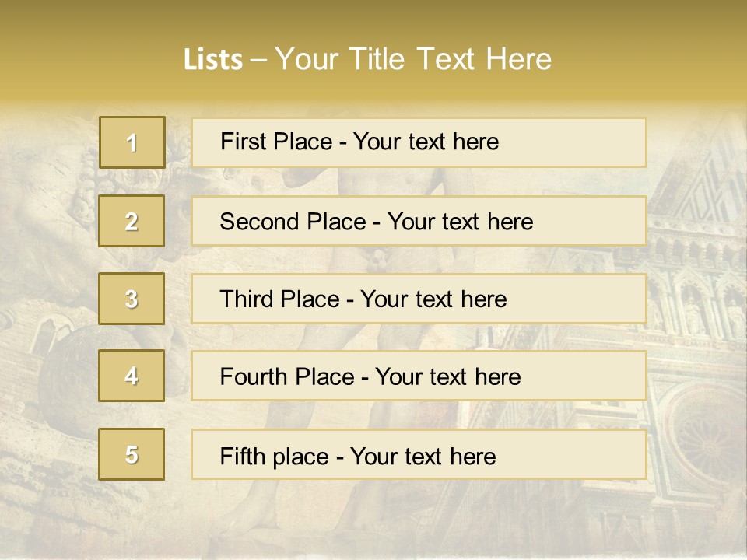Image resolution: width=747 pixels, height=560 pixels.
Task: Click the number 3 box
Action: tap(132, 299)
